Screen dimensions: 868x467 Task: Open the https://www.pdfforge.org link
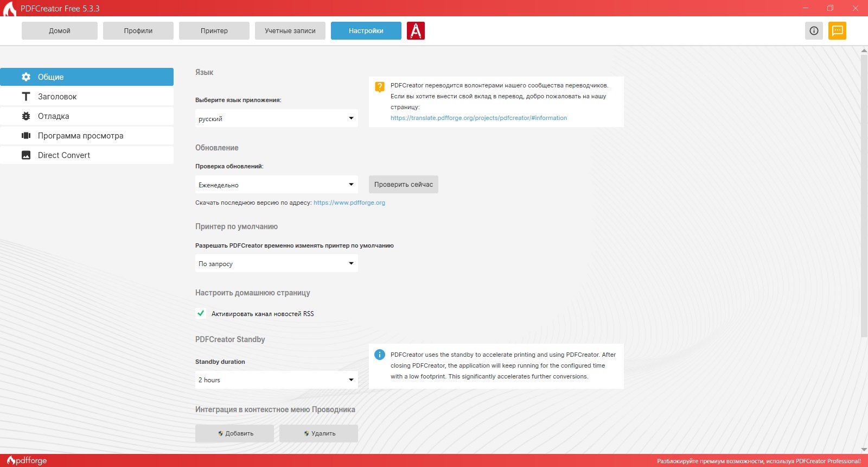coord(349,203)
